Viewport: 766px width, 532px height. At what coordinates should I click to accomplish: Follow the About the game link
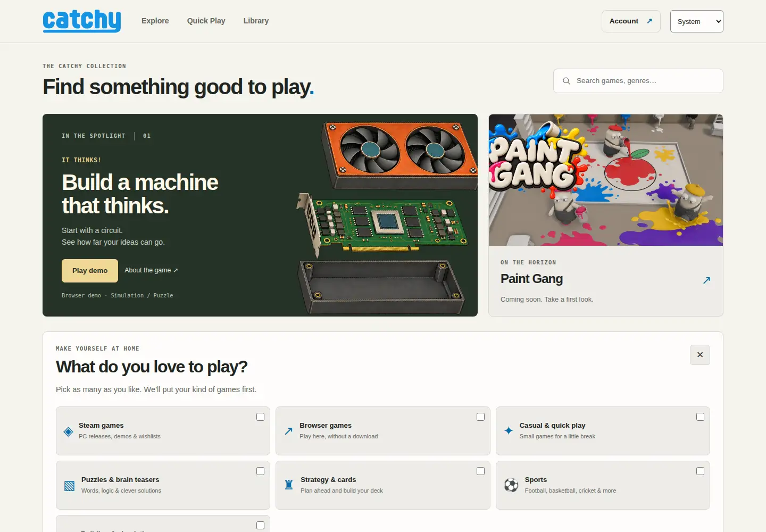[151, 270]
